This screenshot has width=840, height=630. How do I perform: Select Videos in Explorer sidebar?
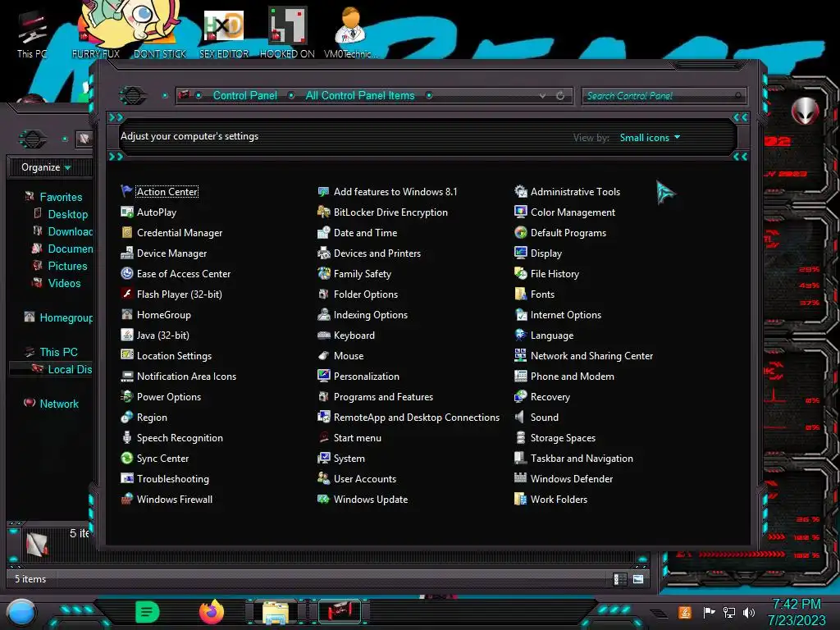tap(64, 283)
